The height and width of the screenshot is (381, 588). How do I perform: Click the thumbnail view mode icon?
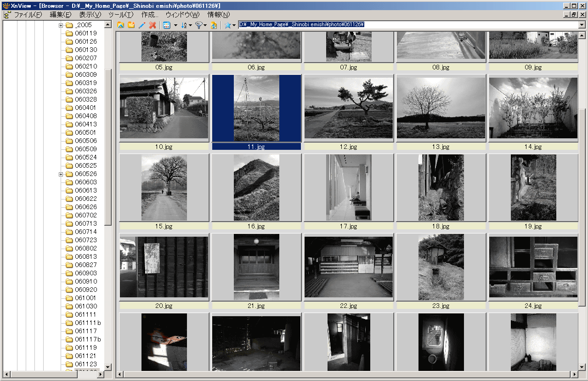tap(167, 25)
